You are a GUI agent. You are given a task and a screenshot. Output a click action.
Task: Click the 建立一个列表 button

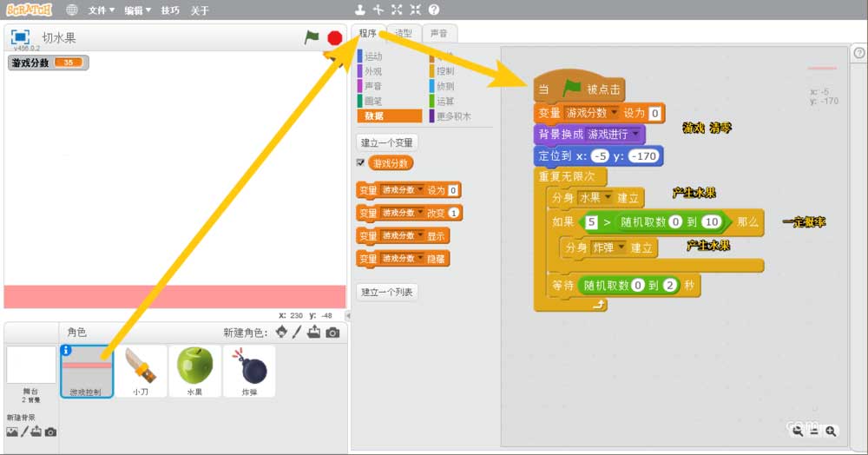pyautogui.click(x=387, y=292)
